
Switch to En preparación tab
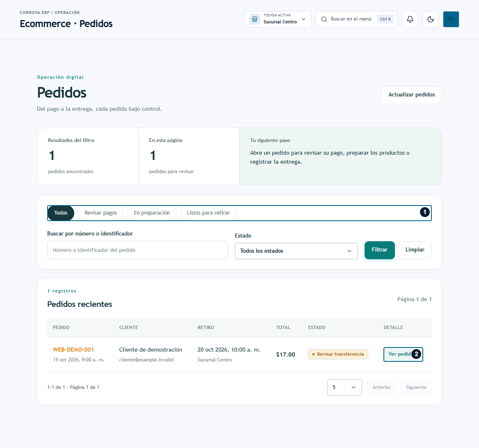tap(152, 213)
